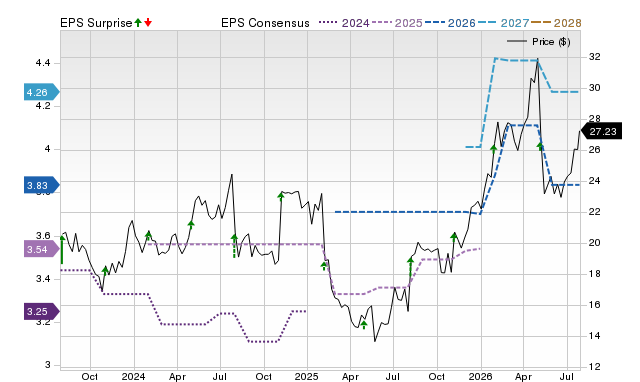The image size is (640, 382).
Task: Click the 4.2 left axis label
Action: [42, 106]
